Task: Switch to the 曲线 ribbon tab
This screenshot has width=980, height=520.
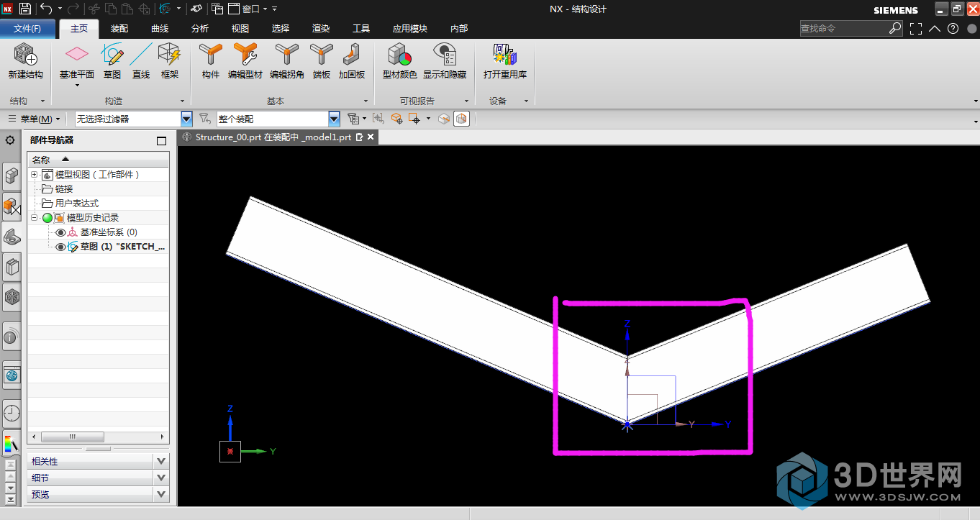Action: (160, 29)
